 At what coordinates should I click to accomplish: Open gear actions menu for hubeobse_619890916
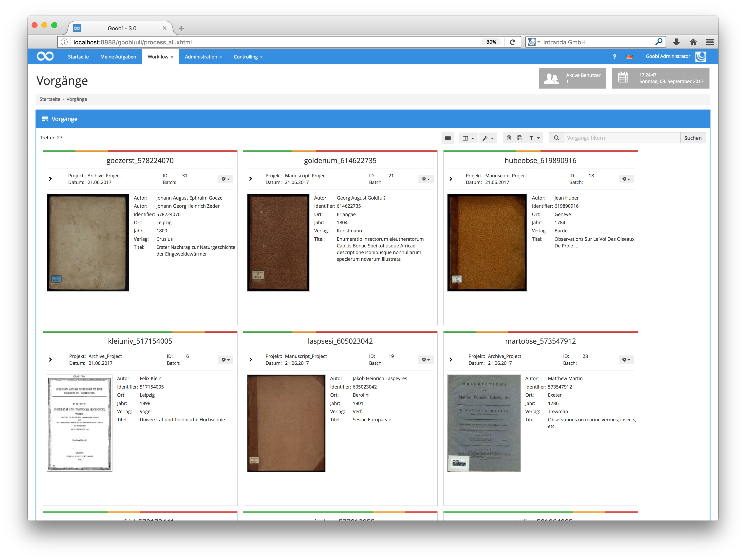point(626,179)
